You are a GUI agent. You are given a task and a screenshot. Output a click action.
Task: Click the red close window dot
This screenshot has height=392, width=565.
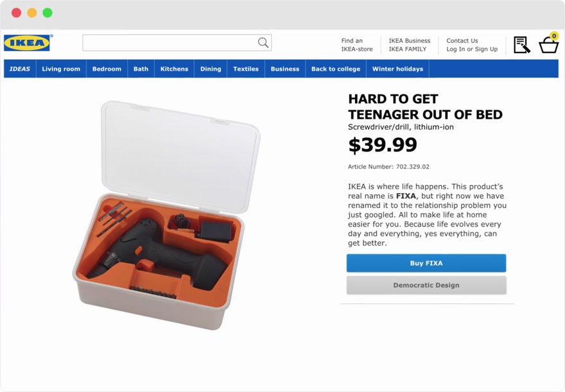click(17, 13)
